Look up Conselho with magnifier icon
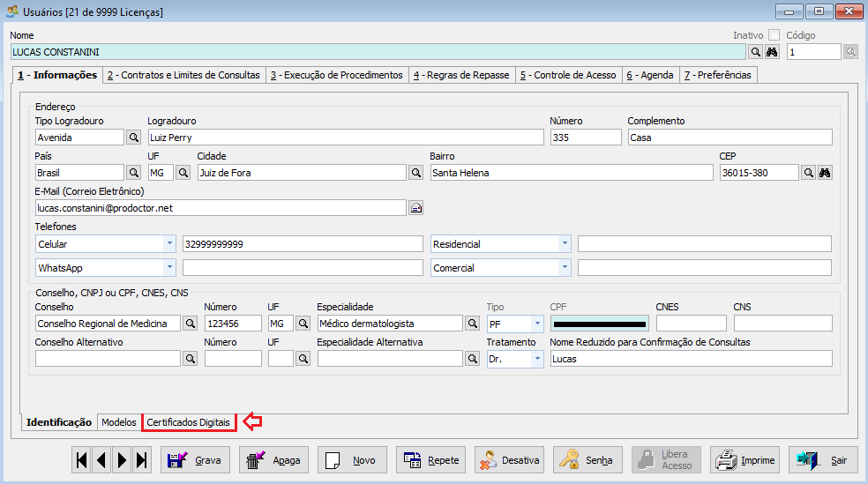 tap(190, 324)
